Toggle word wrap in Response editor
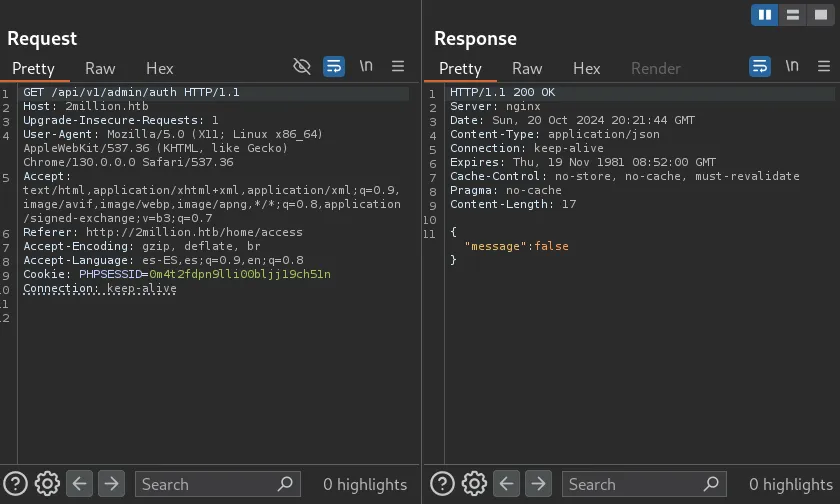 pyautogui.click(x=760, y=67)
